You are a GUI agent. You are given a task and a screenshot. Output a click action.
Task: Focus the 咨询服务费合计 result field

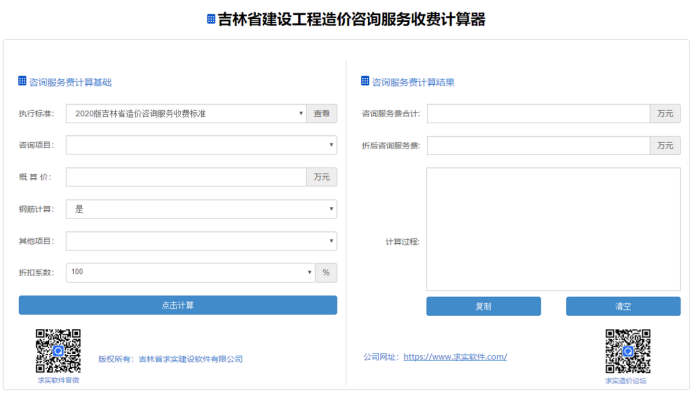(x=538, y=114)
